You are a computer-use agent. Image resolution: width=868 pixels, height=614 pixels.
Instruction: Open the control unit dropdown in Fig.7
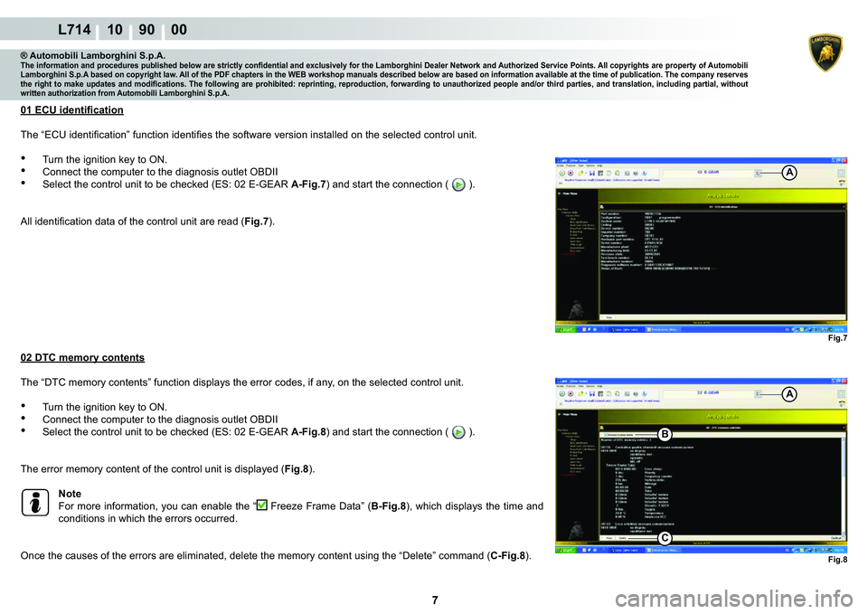758,174
